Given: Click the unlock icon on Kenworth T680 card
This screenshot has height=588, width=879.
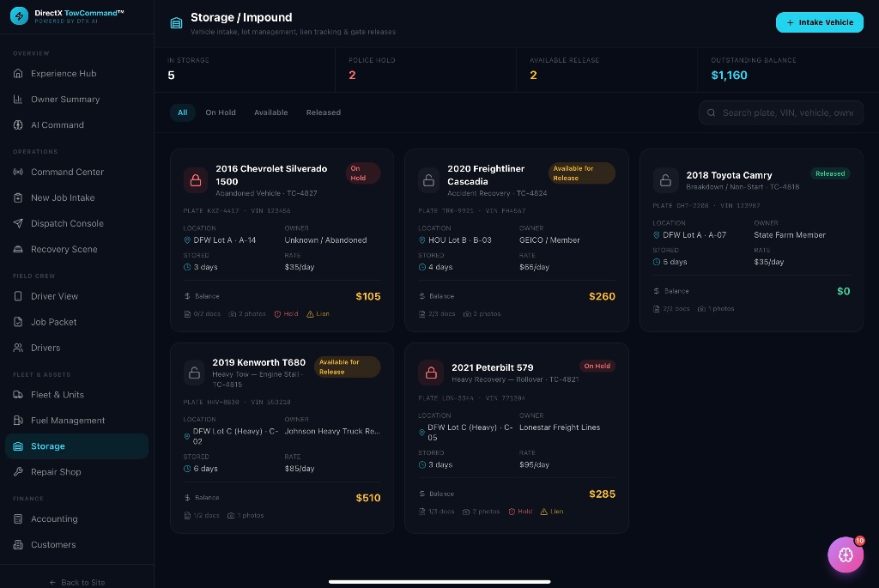Looking at the screenshot, I should click(x=194, y=373).
